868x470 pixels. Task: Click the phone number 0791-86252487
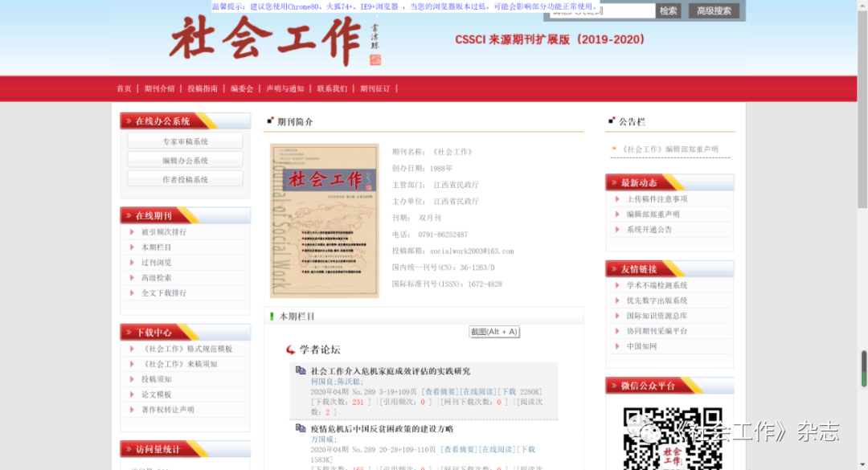point(443,235)
